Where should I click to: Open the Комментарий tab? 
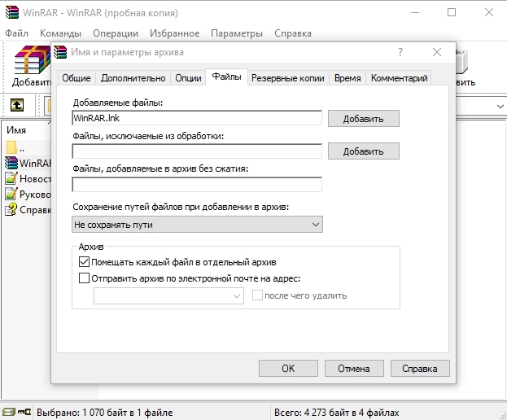pyautogui.click(x=399, y=78)
